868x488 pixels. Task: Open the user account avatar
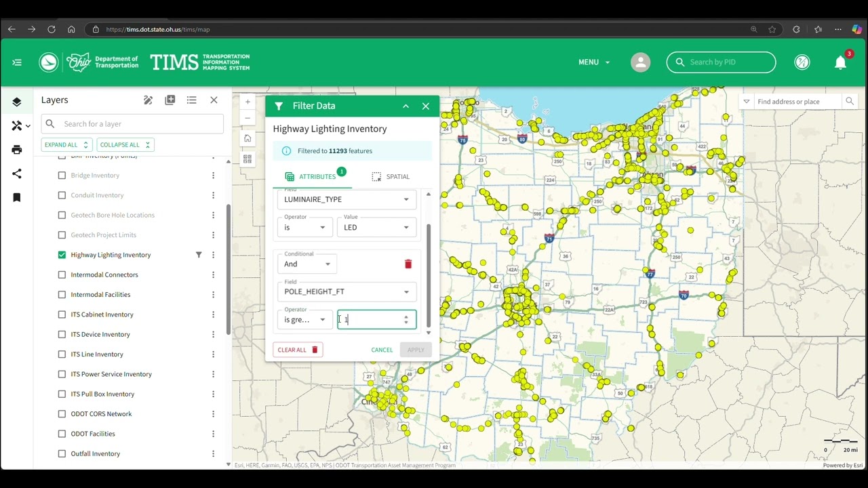(640, 62)
